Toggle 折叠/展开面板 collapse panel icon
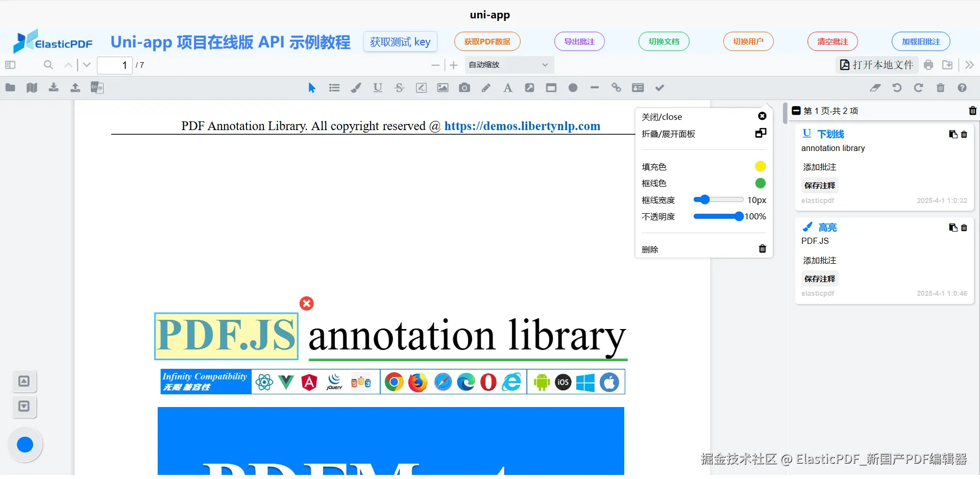980x479 pixels. tap(761, 133)
